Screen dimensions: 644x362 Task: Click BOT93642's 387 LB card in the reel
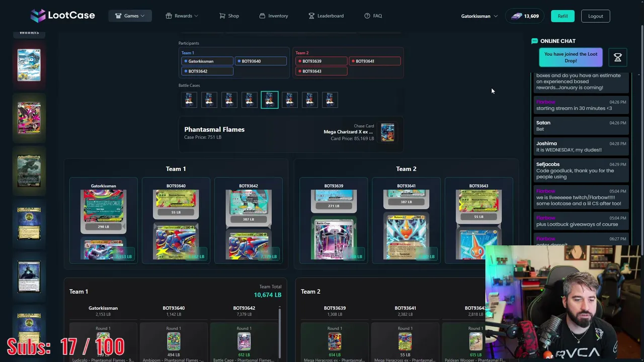pyautogui.click(x=248, y=208)
